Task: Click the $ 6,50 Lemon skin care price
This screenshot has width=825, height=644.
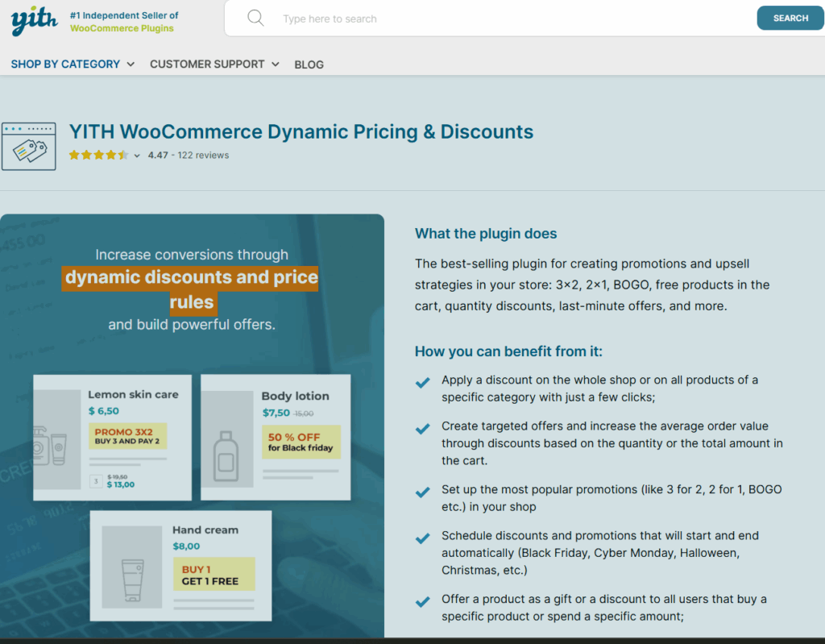Action: click(104, 411)
